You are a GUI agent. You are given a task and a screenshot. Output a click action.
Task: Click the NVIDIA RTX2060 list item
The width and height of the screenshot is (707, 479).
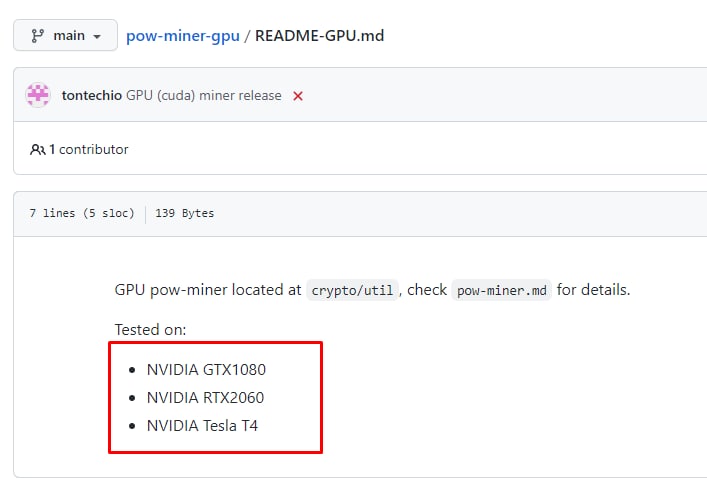pos(205,398)
